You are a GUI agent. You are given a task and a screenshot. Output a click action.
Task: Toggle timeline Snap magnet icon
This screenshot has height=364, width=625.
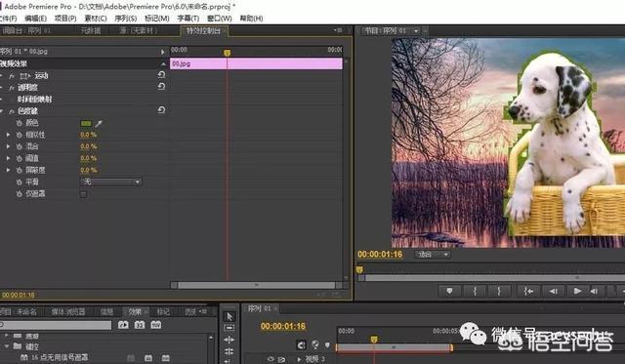pyautogui.click(x=302, y=344)
